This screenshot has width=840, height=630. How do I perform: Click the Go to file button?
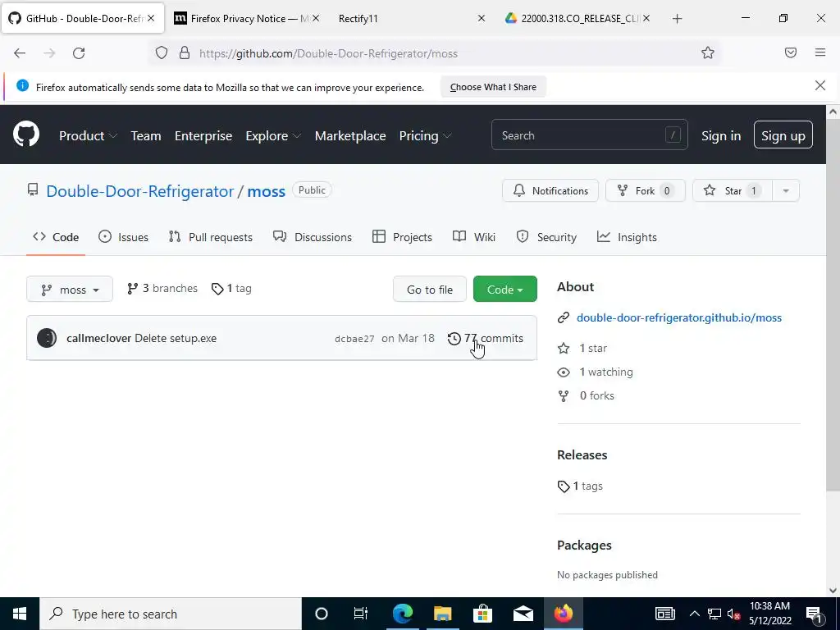(x=430, y=290)
